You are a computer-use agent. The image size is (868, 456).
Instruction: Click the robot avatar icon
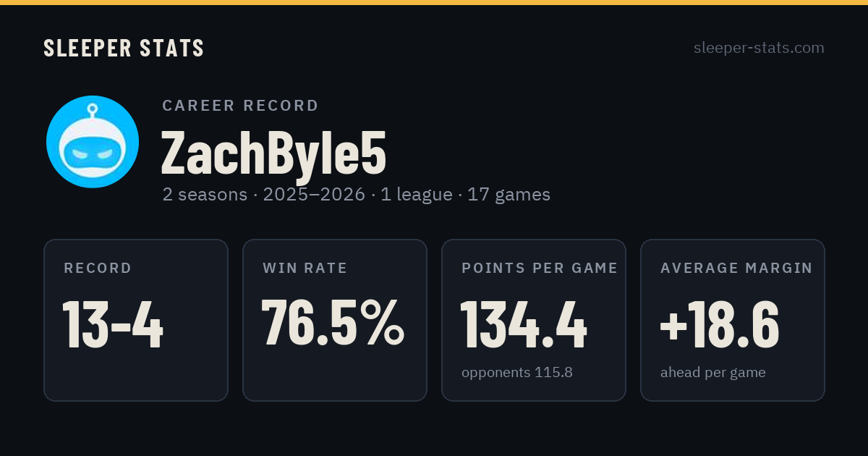coord(93,142)
